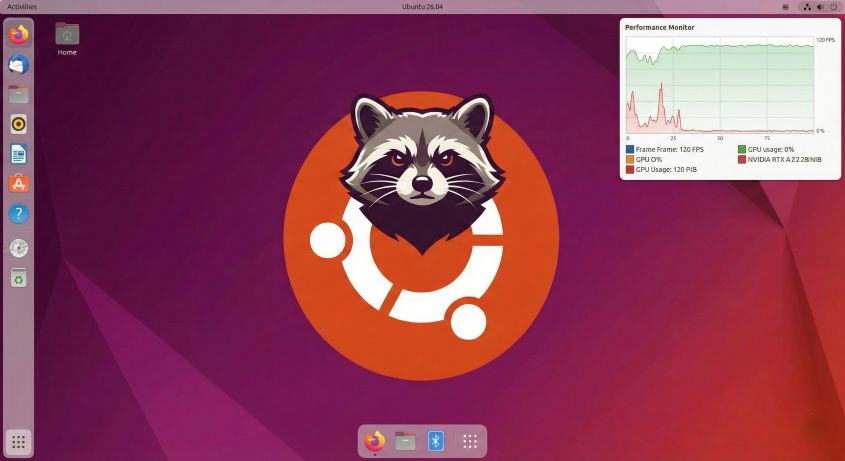The height and width of the screenshot is (461, 845).
Task: Click the red GPU Usage 120 PIB swatch
Action: pyautogui.click(x=629, y=169)
